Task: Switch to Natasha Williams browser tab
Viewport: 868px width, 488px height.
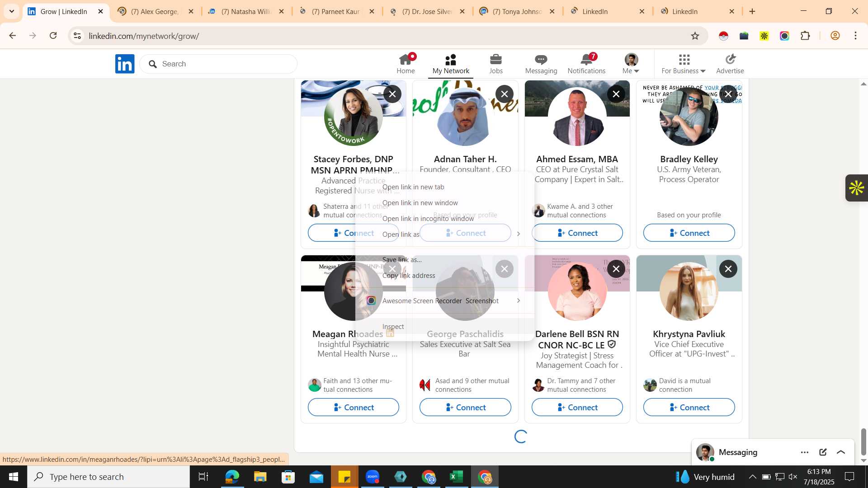Action: (x=246, y=11)
